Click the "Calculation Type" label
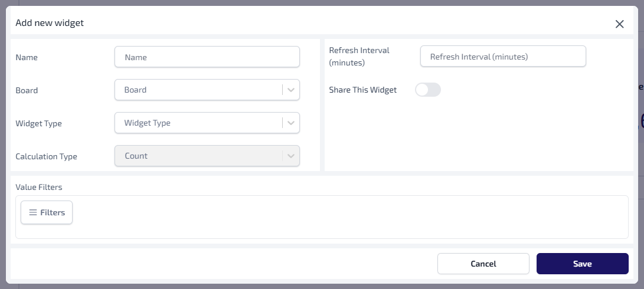Image resolution: width=644 pixels, height=289 pixels. [x=46, y=157]
